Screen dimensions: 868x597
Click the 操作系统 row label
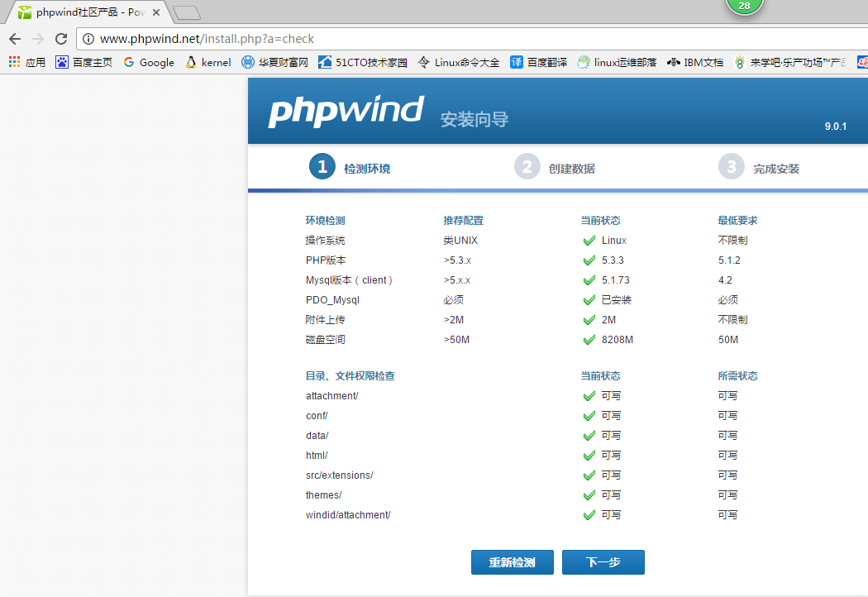click(x=325, y=241)
